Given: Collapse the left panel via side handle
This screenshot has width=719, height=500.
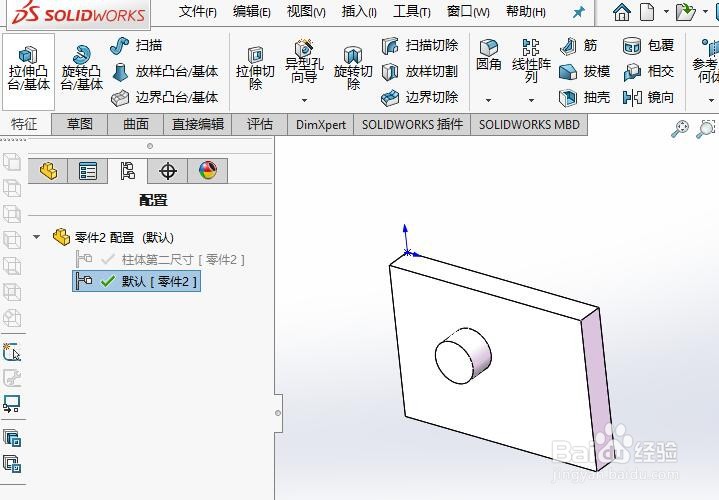Looking at the screenshot, I should click(278, 413).
